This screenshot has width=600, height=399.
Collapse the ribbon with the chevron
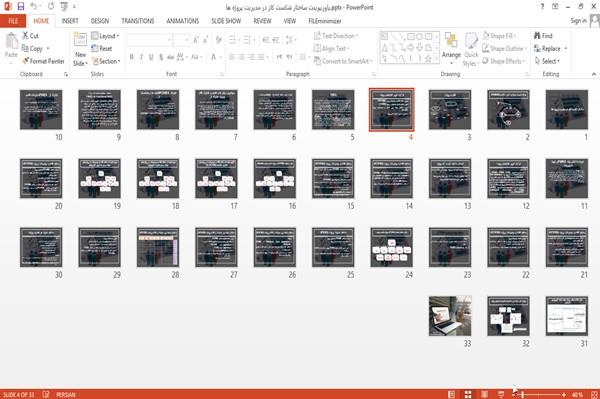[x=594, y=74]
